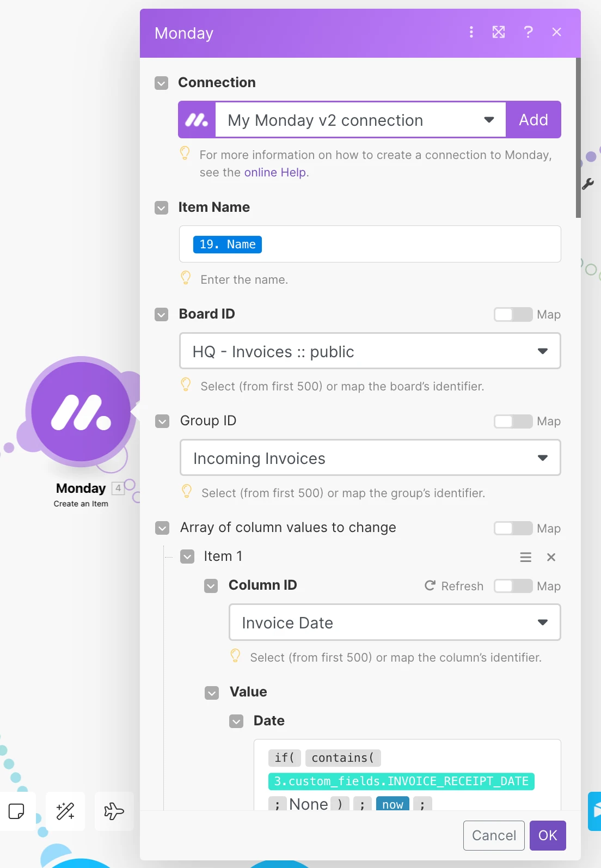Open the Incoming Invoices group dropdown

[370, 458]
